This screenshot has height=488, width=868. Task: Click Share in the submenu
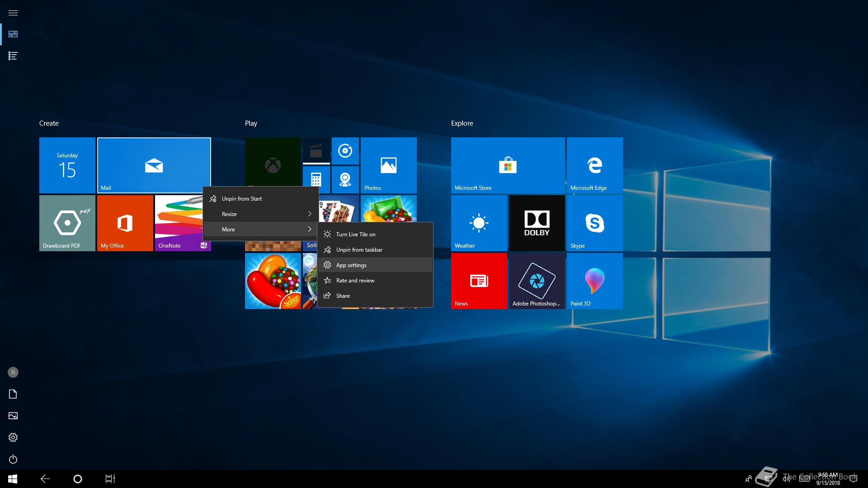click(x=375, y=296)
